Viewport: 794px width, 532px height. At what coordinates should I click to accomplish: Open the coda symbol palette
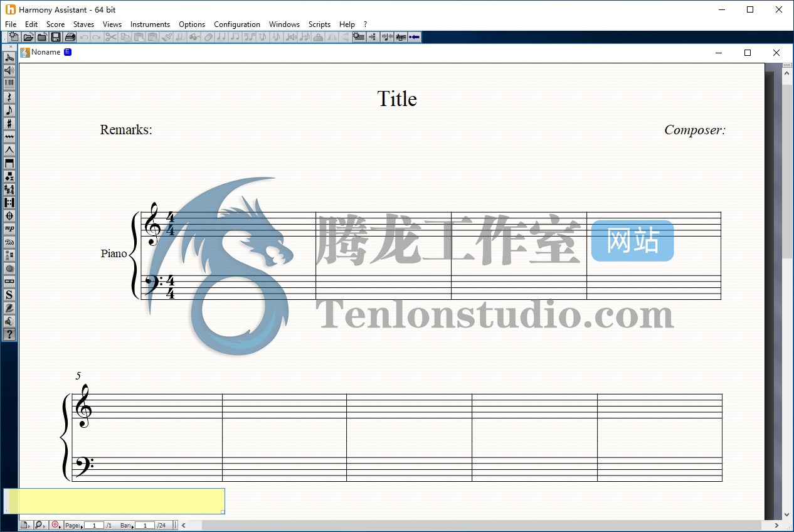pyautogui.click(x=9, y=216)
